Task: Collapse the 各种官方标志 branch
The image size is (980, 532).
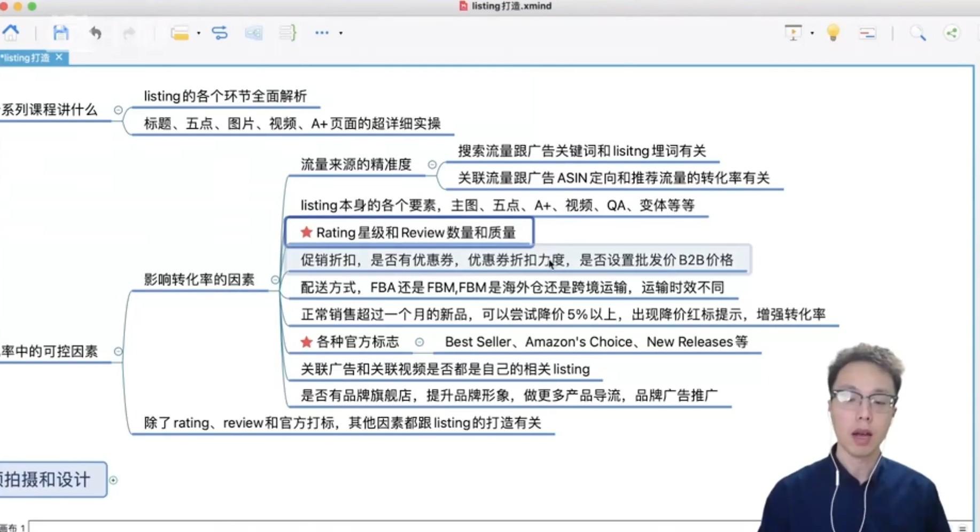Action: click(421, 342)
